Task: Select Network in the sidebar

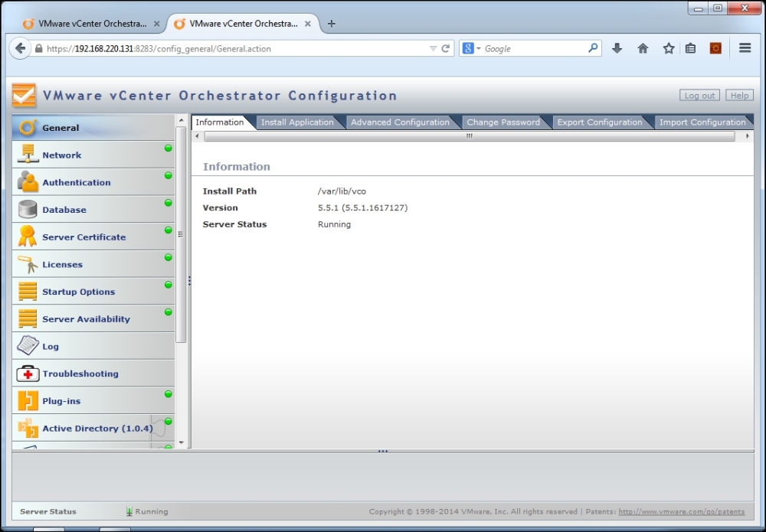Action: 93,155
